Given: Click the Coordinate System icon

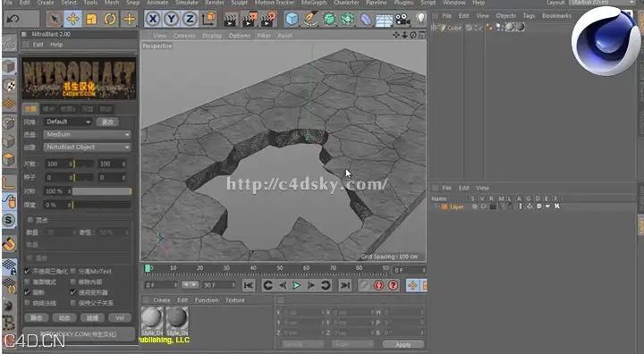Looking at the screenshot, I should (x=209, y=19).
